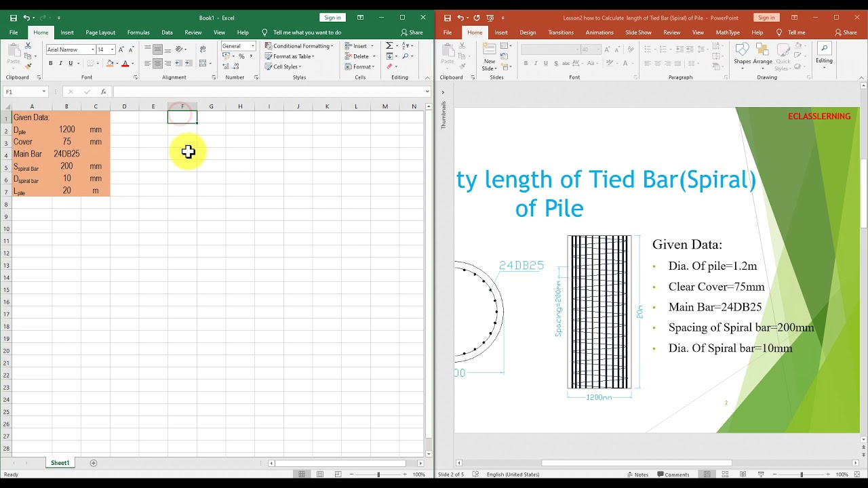
Task: Redo or repeat action in PowerPoint
Action: (476, 18)
